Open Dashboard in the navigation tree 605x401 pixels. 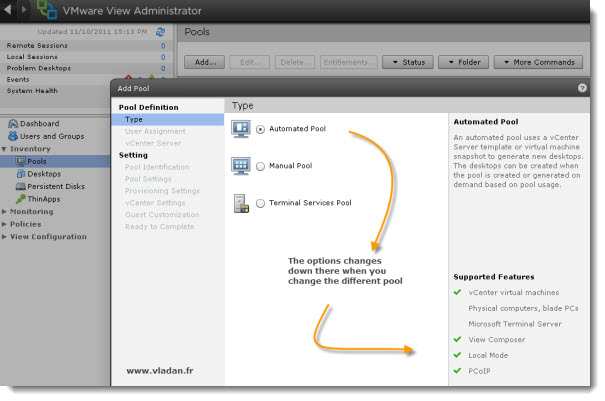(39, 124)
